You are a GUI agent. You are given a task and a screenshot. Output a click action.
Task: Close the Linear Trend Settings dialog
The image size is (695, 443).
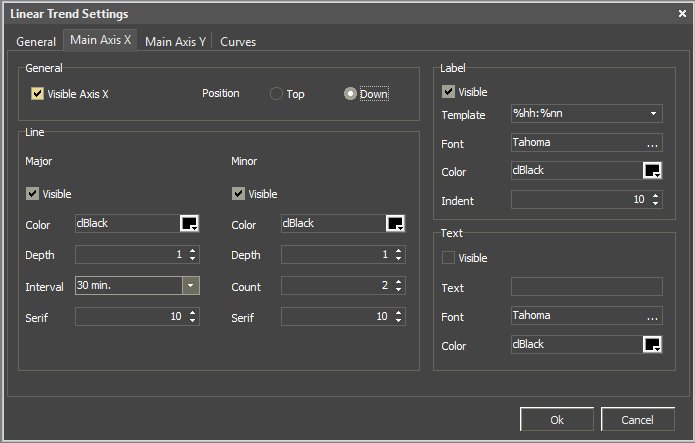click(x=682, y=14)
